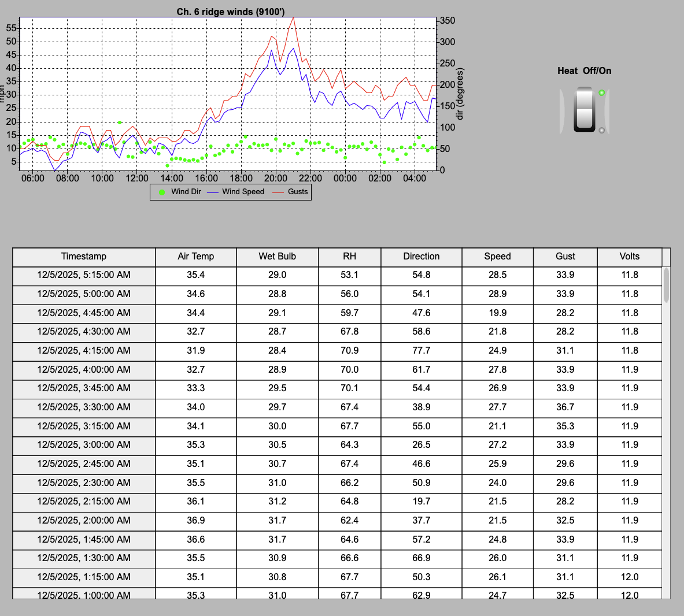Image resolution: width=684 pixels, height=616 pixels.
Task: Click the table's vertical scrollbar thumb
Action: click(x=666, y=285)
